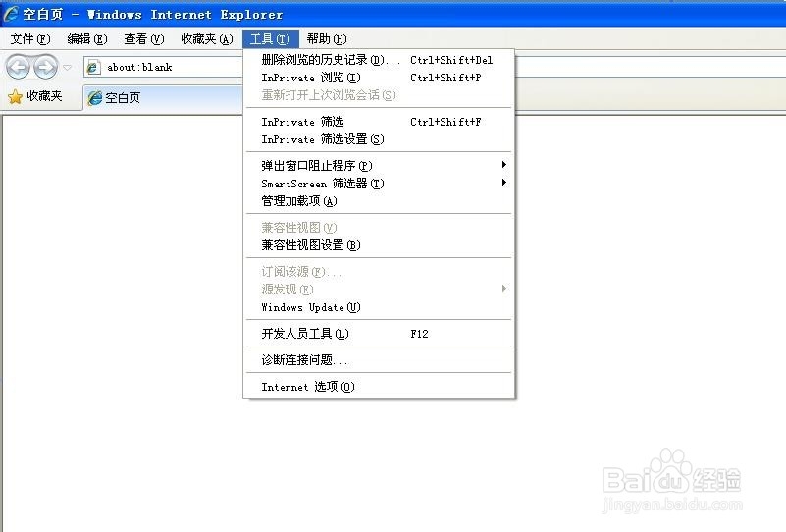Viewport: 786px width, 532px height.
Task: Open recent pages dropdown beside the Forward button
Action: pos(68,67)
